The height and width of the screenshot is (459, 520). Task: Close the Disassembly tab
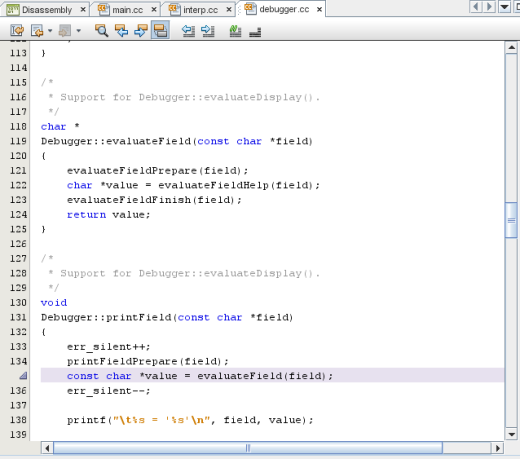[83, 10]
